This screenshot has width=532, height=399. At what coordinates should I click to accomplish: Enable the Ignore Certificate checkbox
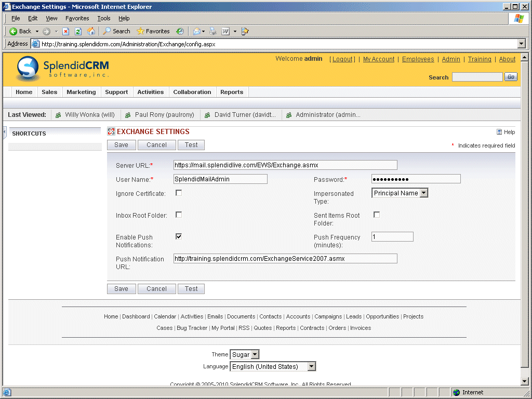pos(179,193)
